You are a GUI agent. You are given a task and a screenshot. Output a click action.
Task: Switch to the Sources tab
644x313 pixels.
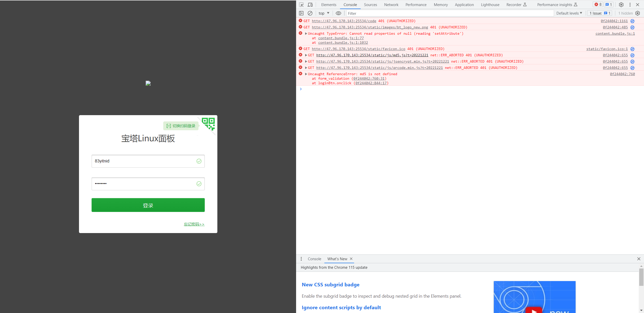pyautogui.click(x=370, y=5)
